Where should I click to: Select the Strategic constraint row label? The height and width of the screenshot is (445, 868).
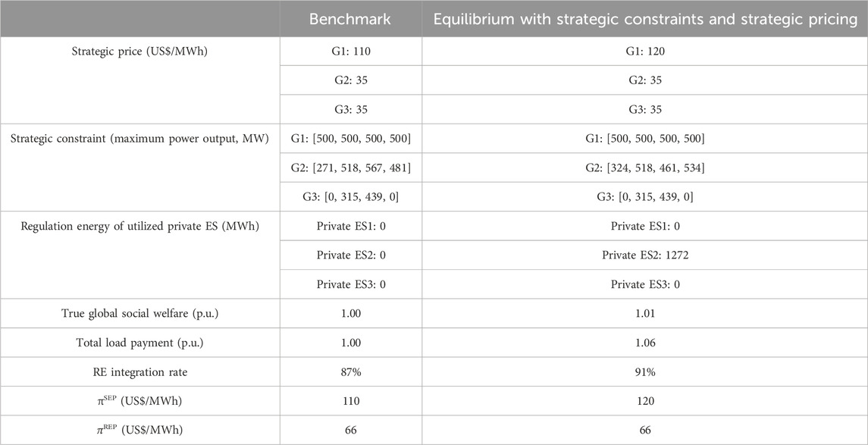pos(139,139)
